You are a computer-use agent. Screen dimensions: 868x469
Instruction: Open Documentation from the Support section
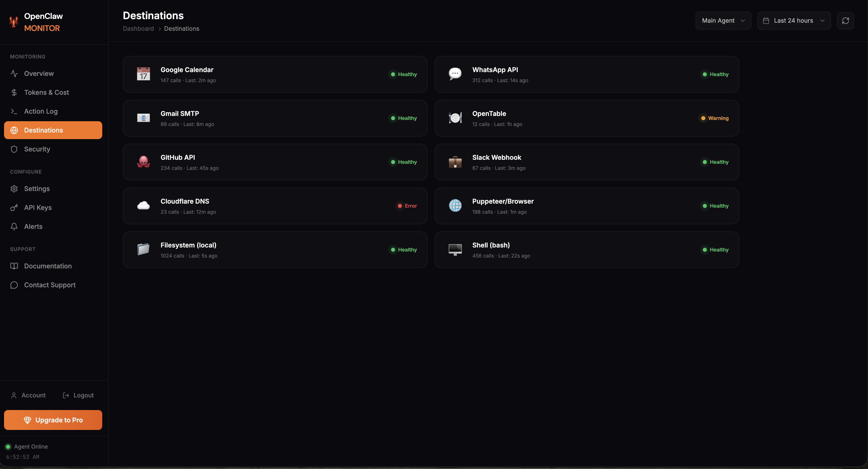[x=48, y=266]
